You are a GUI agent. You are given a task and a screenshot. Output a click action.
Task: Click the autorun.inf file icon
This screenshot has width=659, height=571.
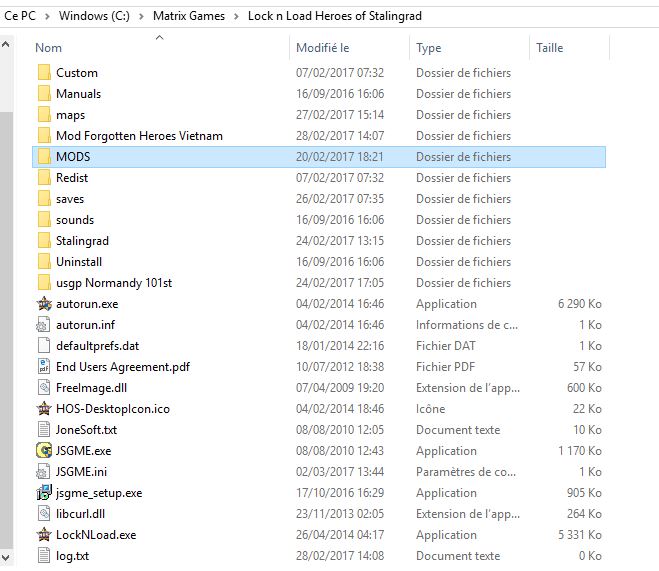pyautogui.click(x=44, y=325)
